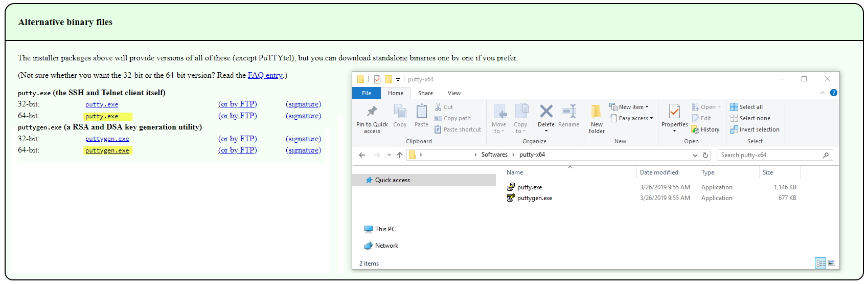Open the FAQ entry link
Viewport: 868px width, 284px height.
tap(265, 75)
